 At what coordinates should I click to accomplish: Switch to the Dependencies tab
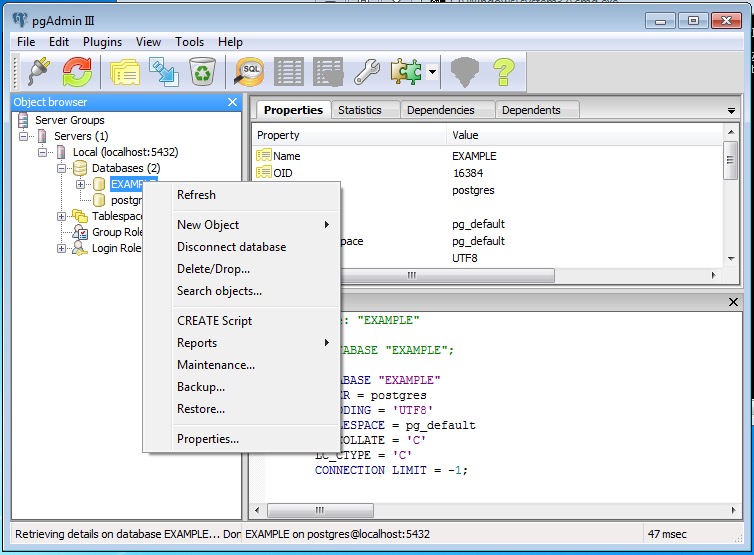(440, 110)
